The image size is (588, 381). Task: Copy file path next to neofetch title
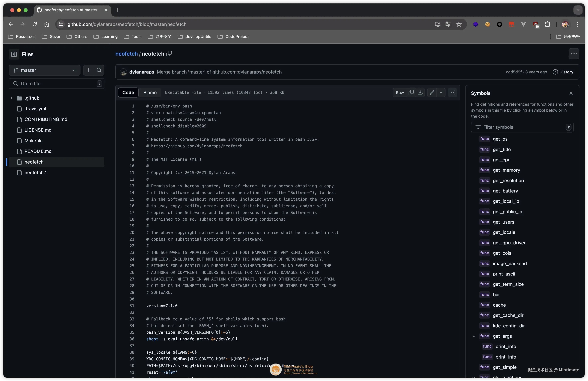[x=169, y=54]
